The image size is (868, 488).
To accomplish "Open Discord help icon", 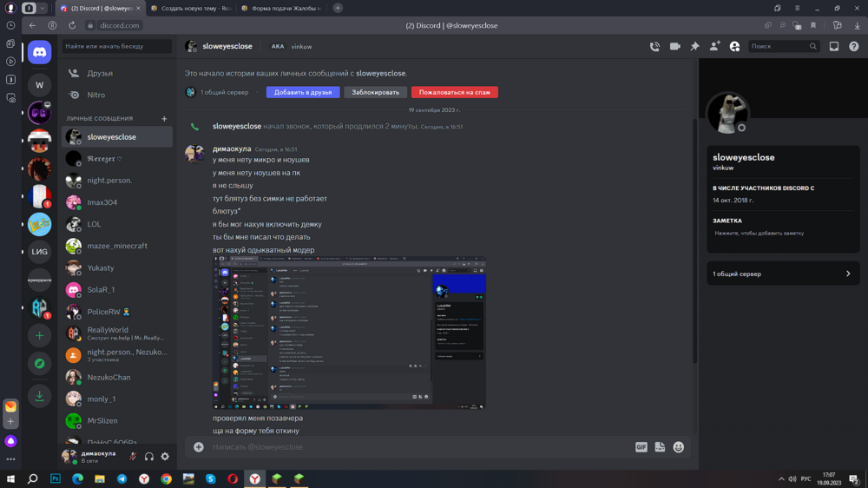I will pos(853,47).
